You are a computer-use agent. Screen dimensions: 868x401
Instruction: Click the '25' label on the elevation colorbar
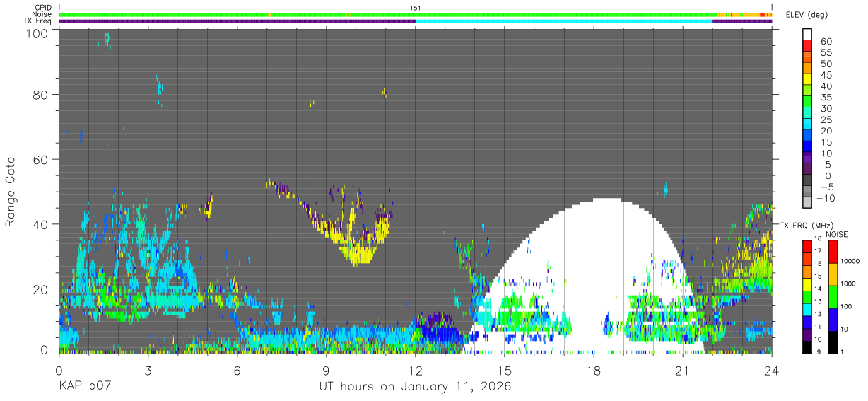click(826, 120)
